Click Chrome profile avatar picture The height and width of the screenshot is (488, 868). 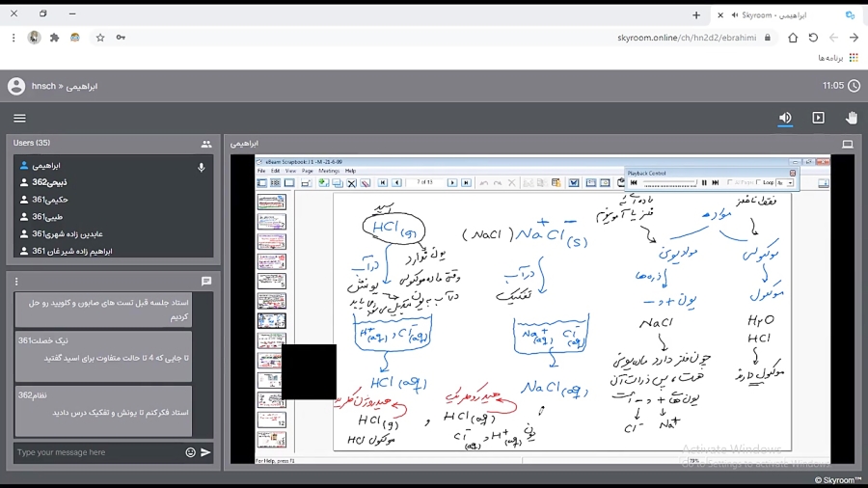[x=35, y=38]
